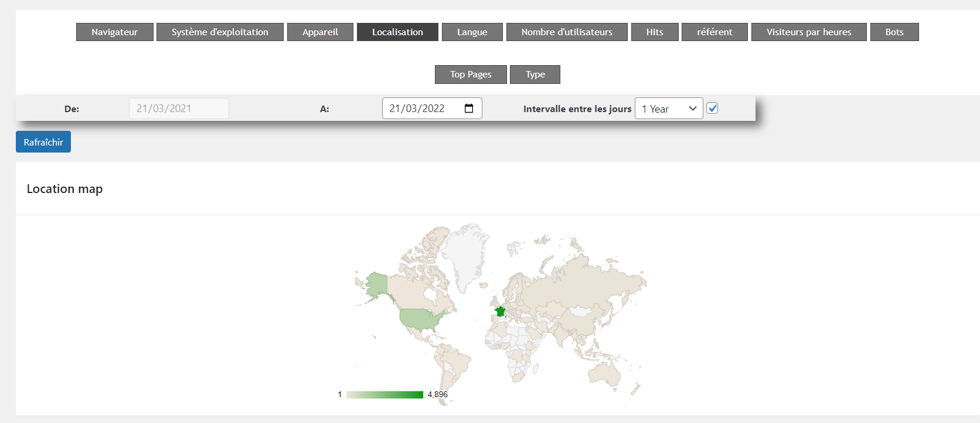Image resolution: width=980 pixels, height=423 pixels.
Task: Open the Système d'exploitation tab
Action: [x=220, y=32]
